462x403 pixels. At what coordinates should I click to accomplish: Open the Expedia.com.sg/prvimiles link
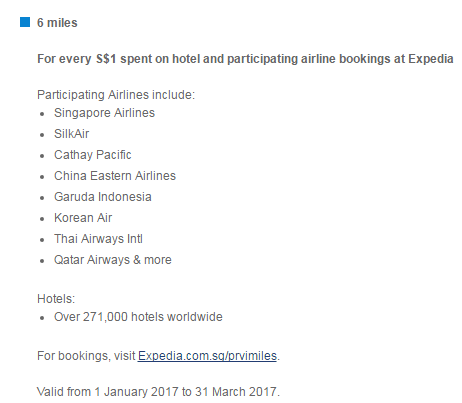207,356
